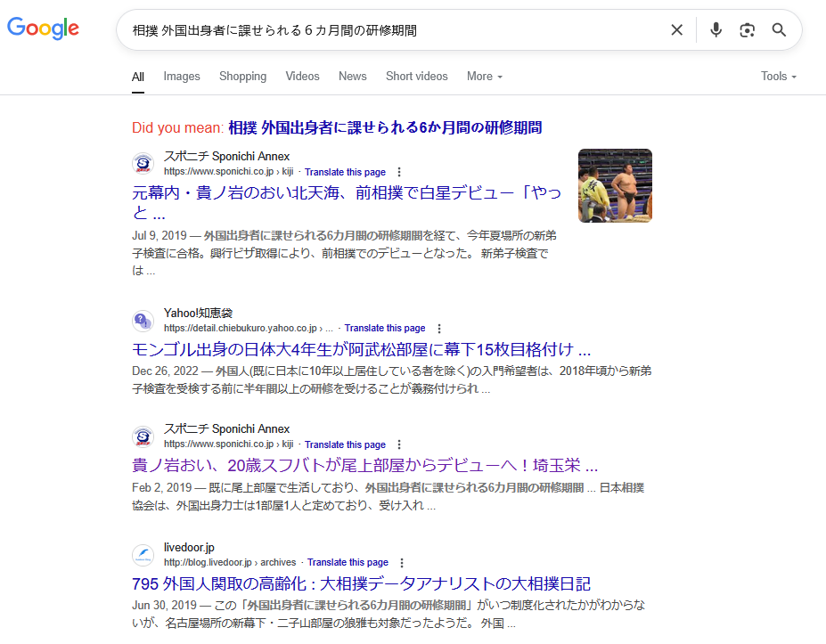Open search by image camera icon
The height and width of the screenshot is (644, 826).
coord(747,30)
